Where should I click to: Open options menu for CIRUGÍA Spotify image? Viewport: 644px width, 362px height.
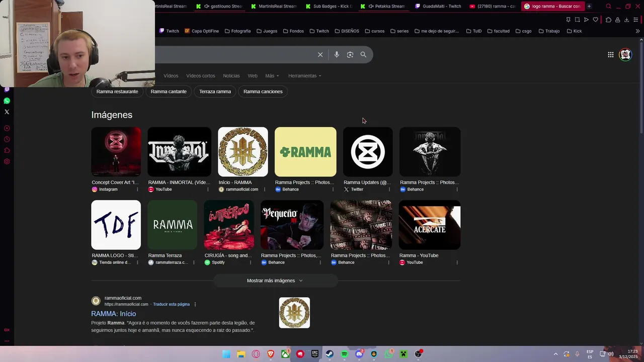point(250,262)
